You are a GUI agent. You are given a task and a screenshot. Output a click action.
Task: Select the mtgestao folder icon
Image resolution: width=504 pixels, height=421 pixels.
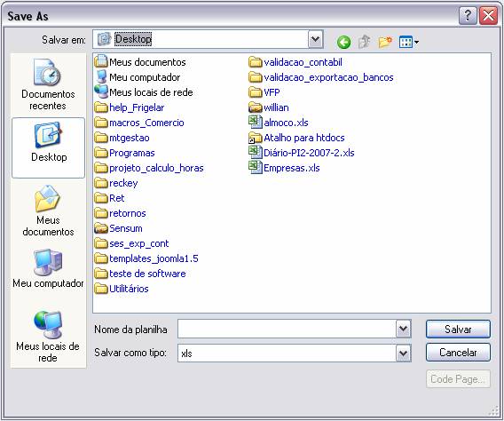tap(101, 138)
